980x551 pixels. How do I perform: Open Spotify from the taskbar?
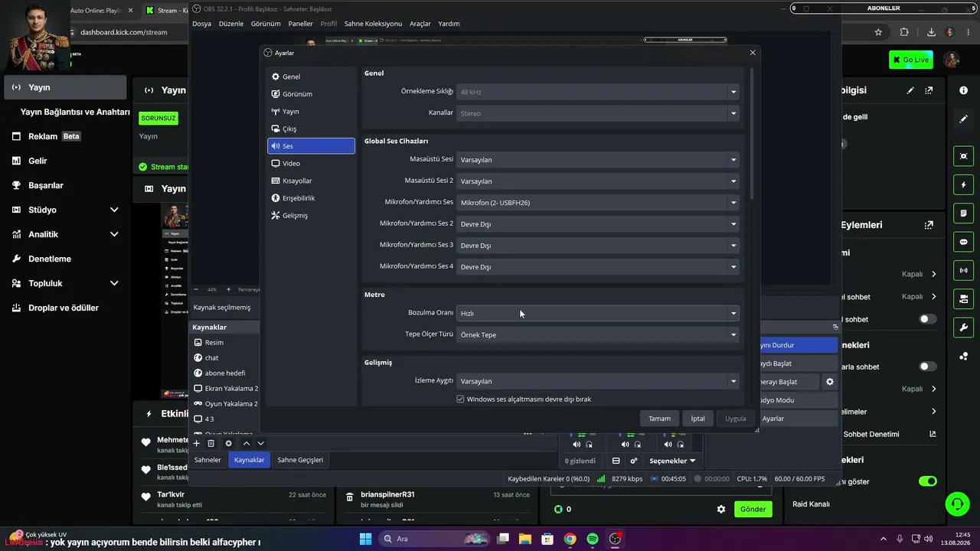(593, 539)
